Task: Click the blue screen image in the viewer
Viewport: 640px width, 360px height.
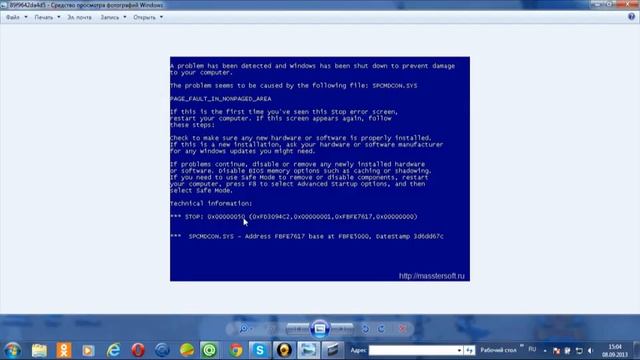Action: click(x=320, y=169)
